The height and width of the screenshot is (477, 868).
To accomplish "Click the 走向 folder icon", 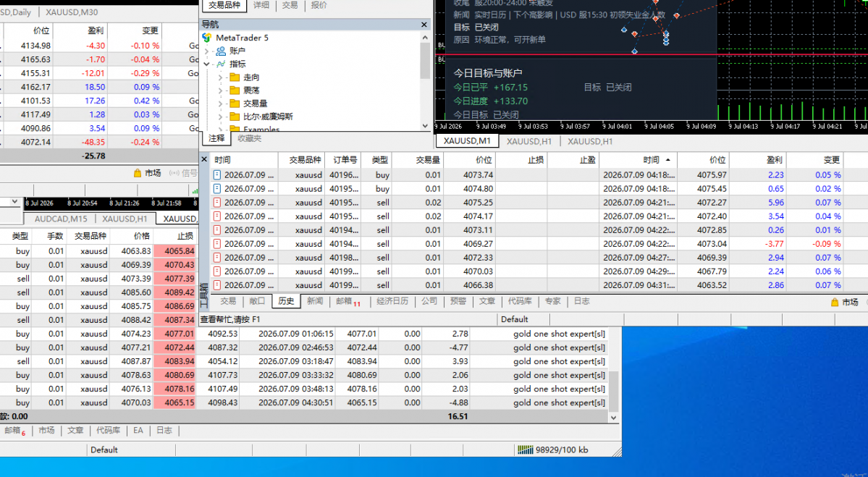I will pyautogui.click(x=235, y=77).
